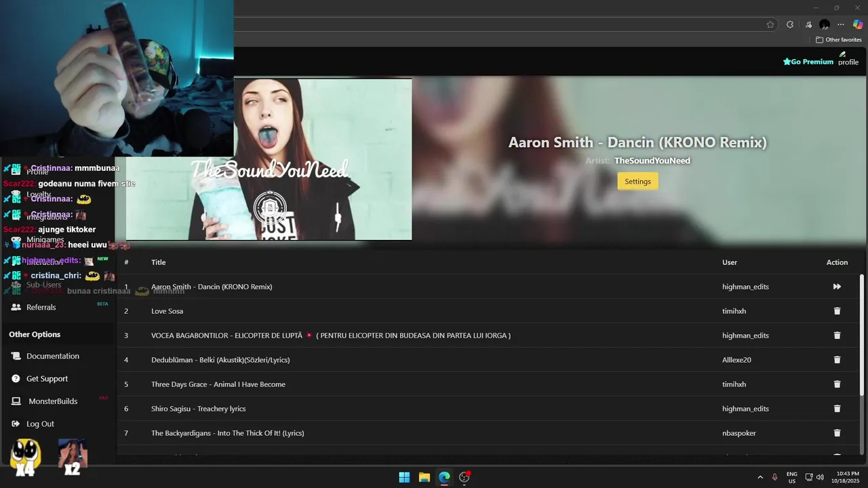Delete Shiro Sagisu - Treachery lyrics entry
This screenshot has height=488, width=868.
(837, 409)
